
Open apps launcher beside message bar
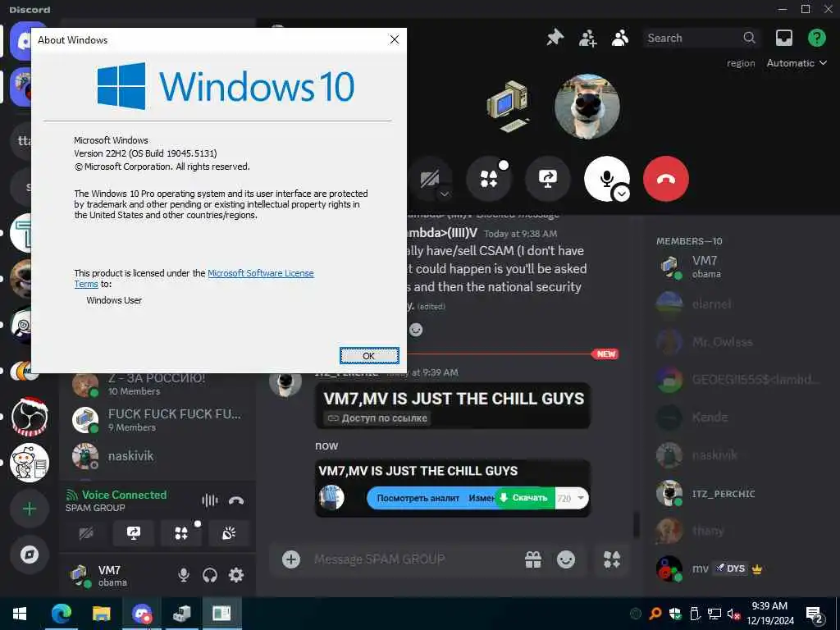point(612,559)
